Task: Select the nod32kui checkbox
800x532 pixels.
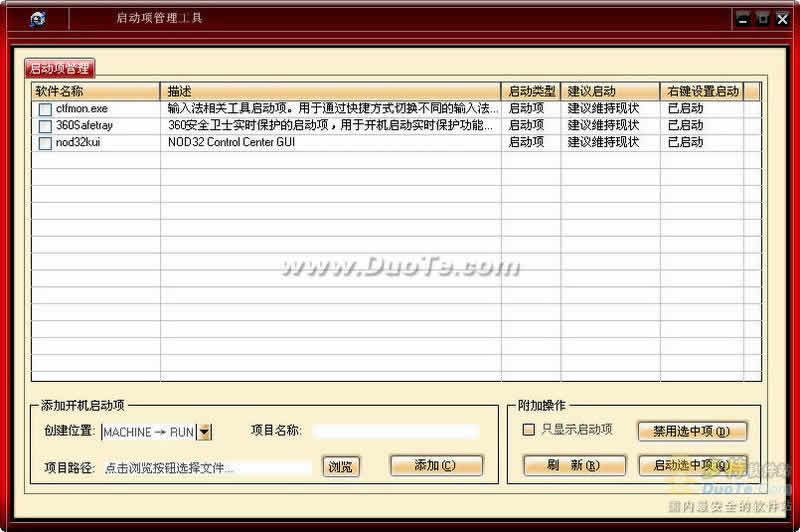Action: tap(45, 143)
